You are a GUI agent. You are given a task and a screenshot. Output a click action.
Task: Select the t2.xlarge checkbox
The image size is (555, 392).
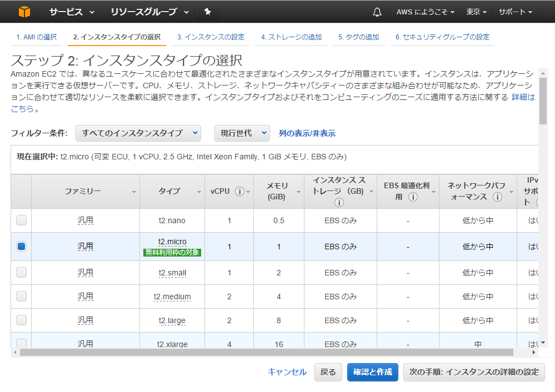pyautogui.click(x=21, y=343)
